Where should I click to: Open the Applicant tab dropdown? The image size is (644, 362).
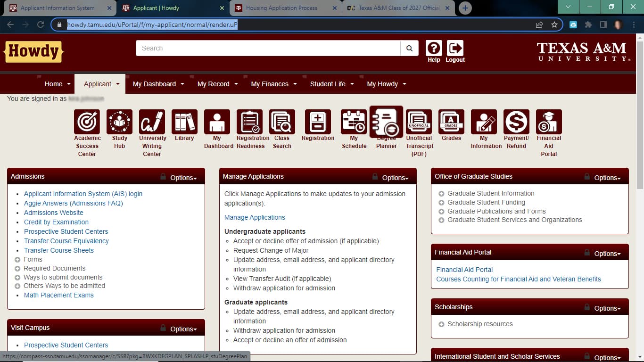101,84
